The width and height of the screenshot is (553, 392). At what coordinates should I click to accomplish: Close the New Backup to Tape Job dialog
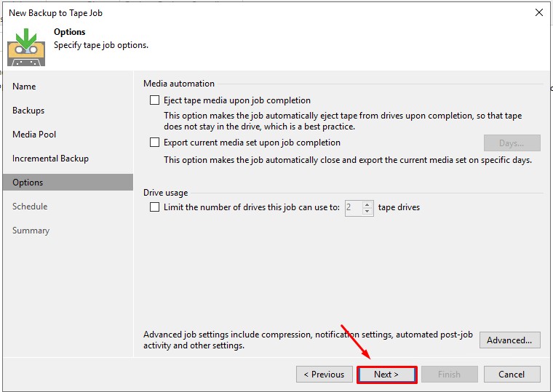[538, 12]
